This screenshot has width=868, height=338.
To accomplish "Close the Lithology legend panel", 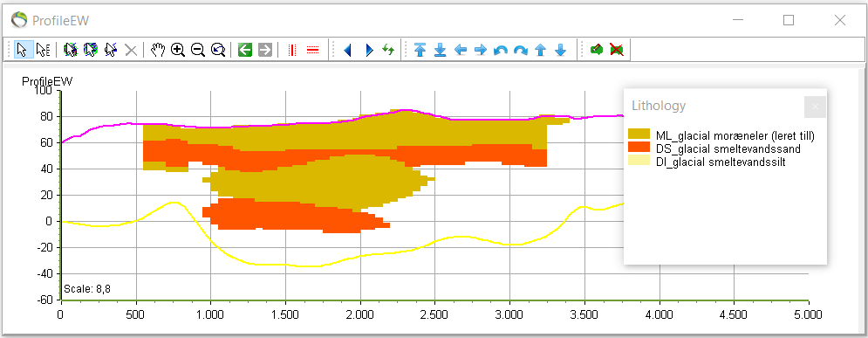I will (815, 107).
